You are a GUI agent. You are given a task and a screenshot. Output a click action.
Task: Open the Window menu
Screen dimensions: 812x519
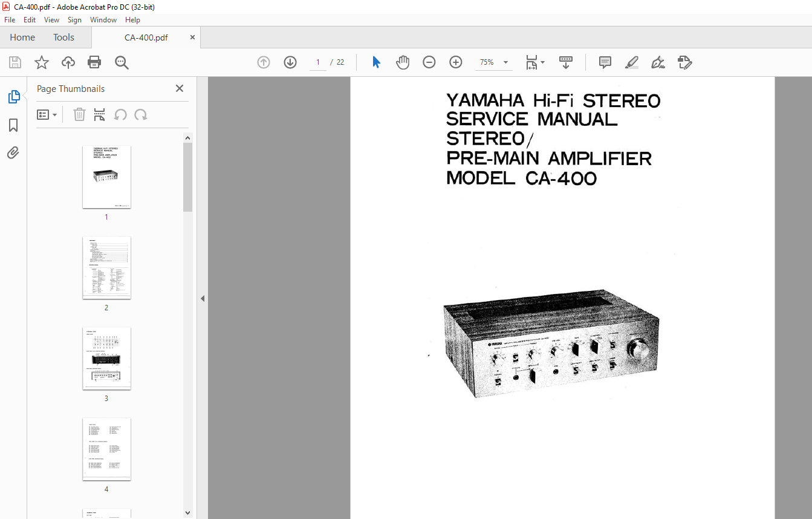[103, 20]
